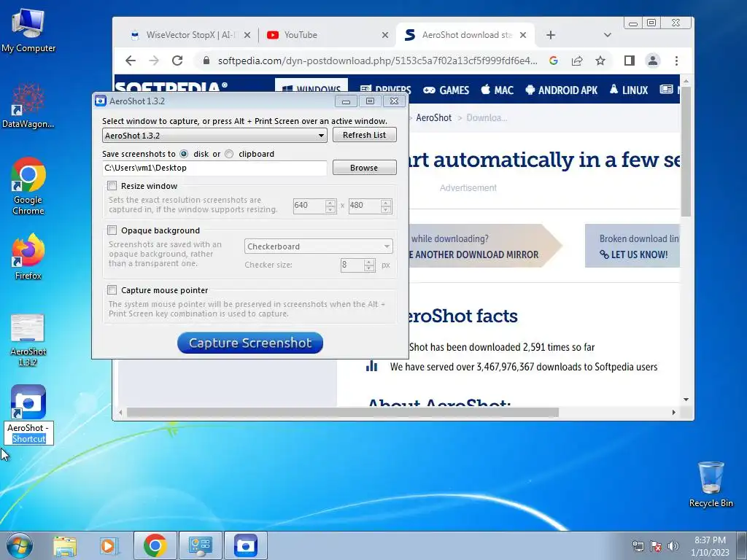Switch to AeroShot in the taskbar
747x560 pixels.
[245, 545]
